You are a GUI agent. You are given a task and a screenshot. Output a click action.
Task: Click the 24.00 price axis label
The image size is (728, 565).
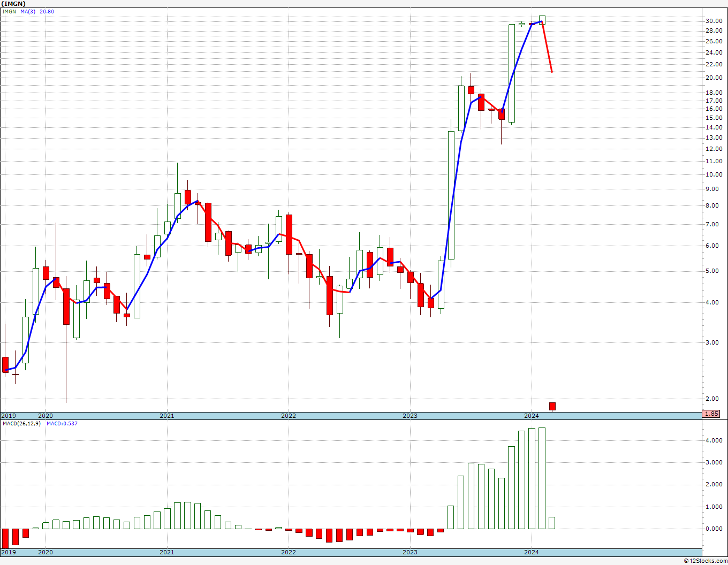714,52
